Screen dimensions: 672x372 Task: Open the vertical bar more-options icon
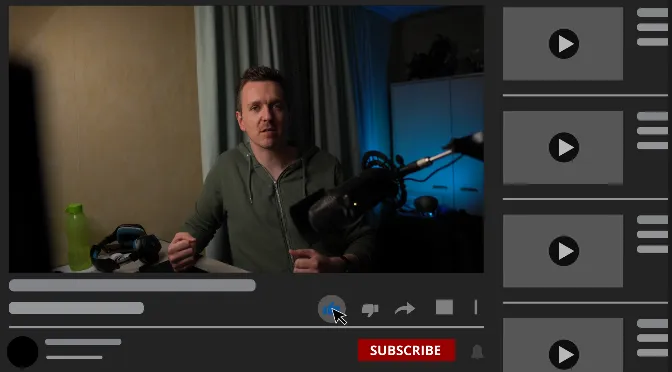click(x=476, y=307)
